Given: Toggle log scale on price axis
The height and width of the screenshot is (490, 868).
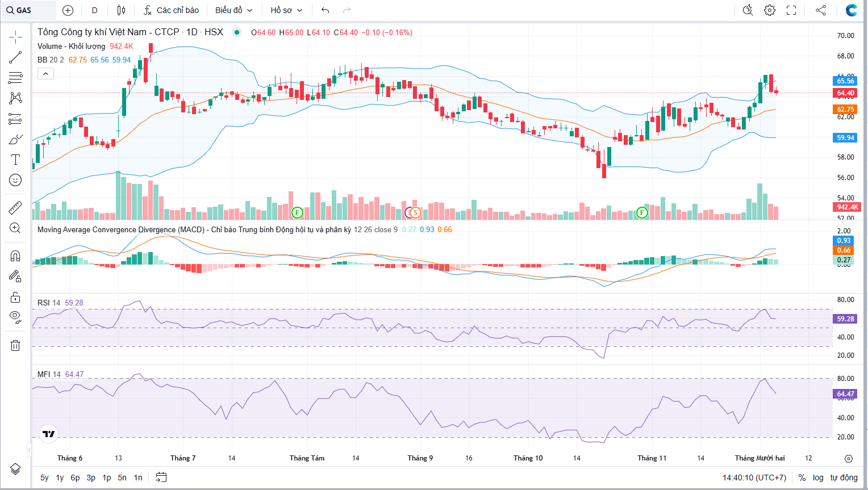Looking at the screenshot, I should (x=818, y=478).
